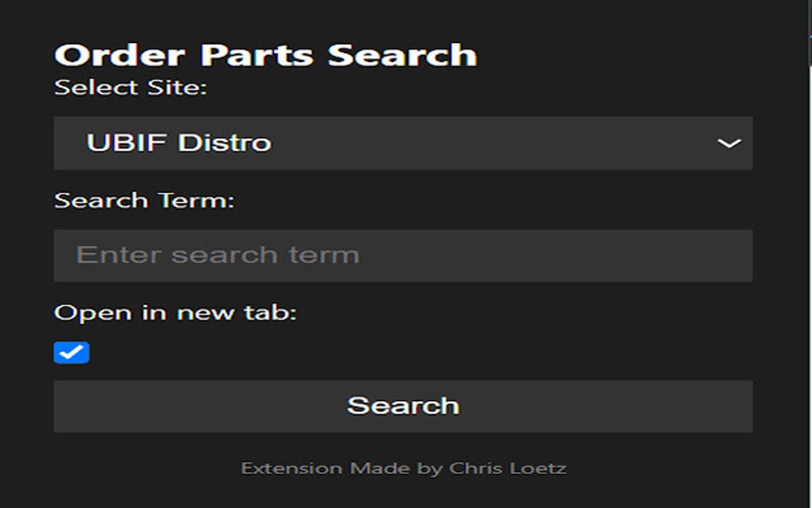Screen dimensions: 812x508
Task: Click the Order Parts Search title
Action: pos(265,53)
